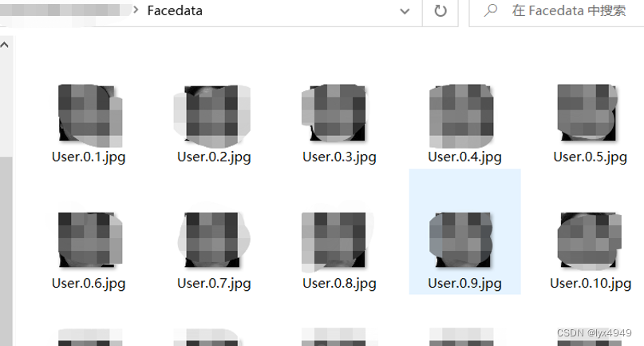Select the User.0.2.jpg file
This screenshot has height=346, width=644.
coord(213,124)
